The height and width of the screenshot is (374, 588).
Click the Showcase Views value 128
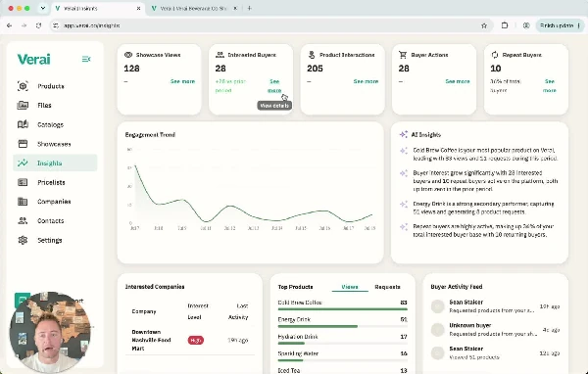(131, 69)
